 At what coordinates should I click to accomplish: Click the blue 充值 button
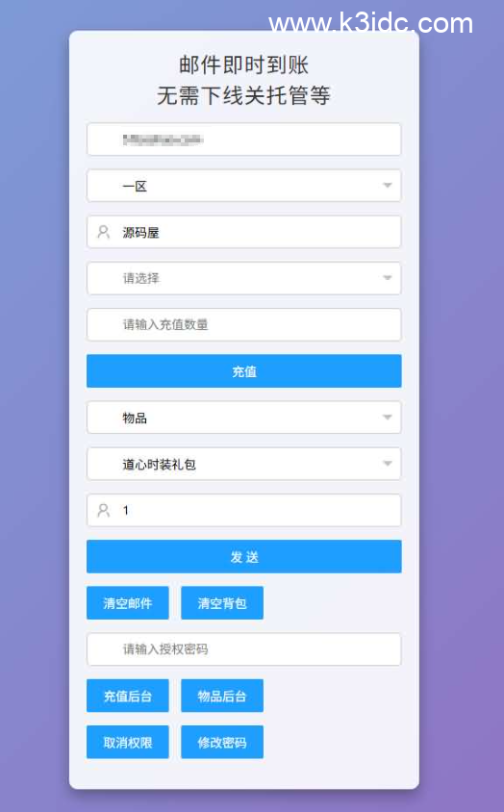click(244, 371)
